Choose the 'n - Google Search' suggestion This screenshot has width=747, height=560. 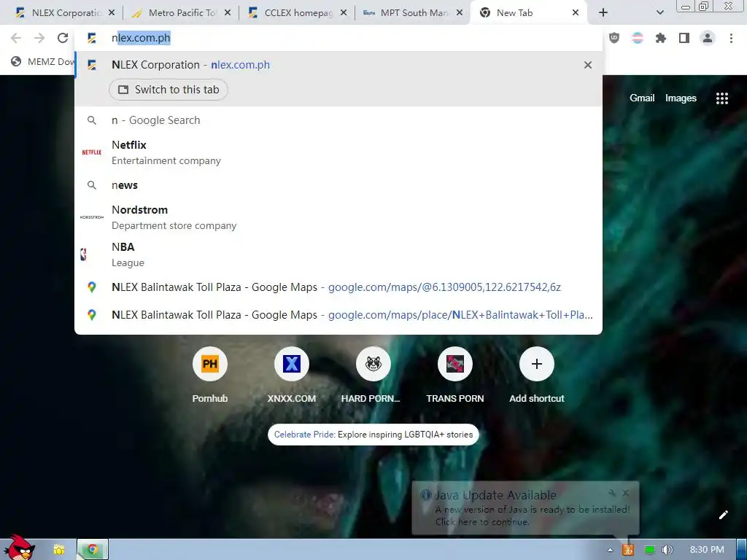(338, 120)
